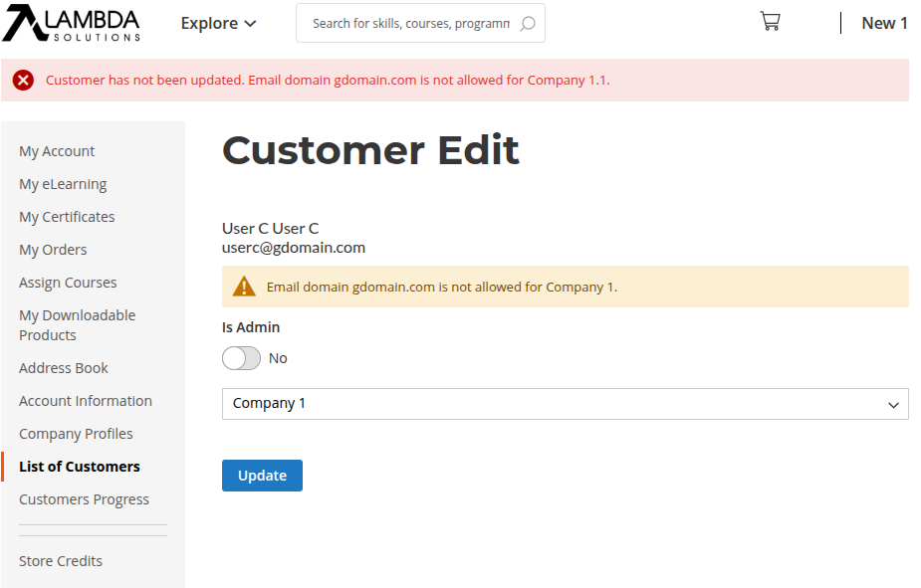Click the Lambda Solutions logo
The height and width of the screenshot is (588, 921).
tap(71, 23)
